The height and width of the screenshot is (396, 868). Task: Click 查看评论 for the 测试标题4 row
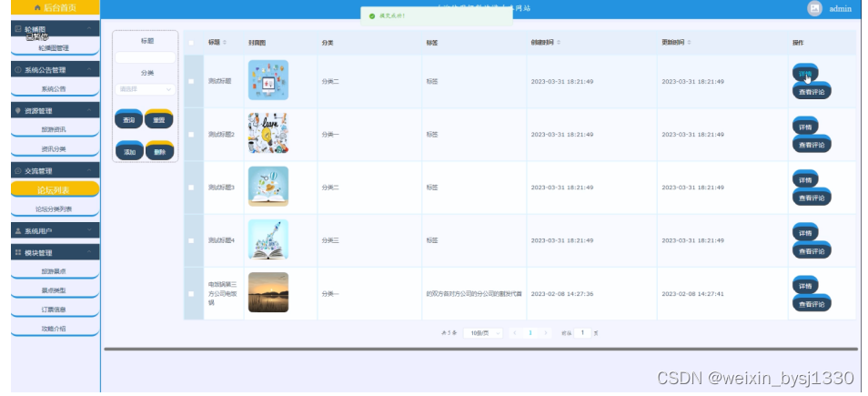(812, 251)
